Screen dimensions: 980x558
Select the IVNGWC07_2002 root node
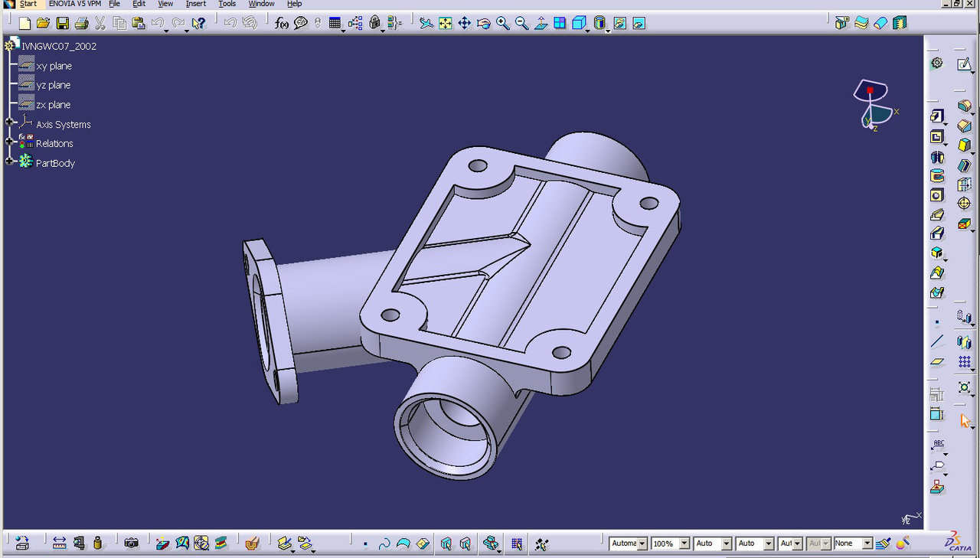[59, 46]
